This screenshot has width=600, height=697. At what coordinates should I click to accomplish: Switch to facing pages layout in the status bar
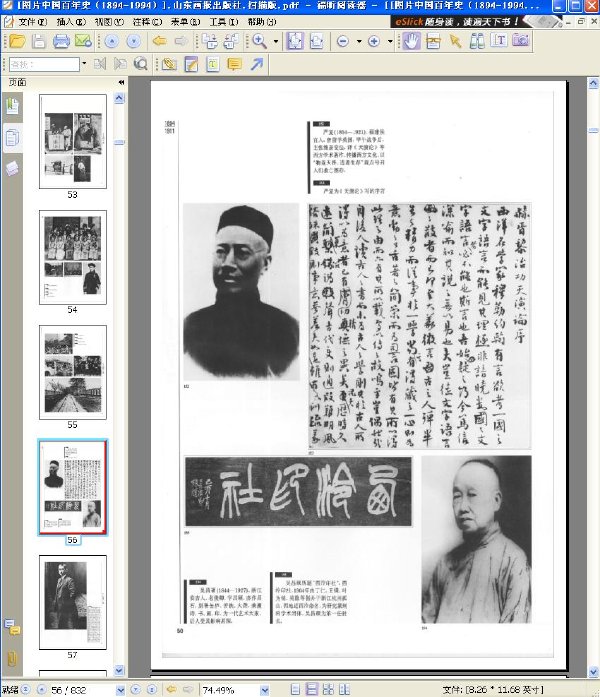(328, 689)
